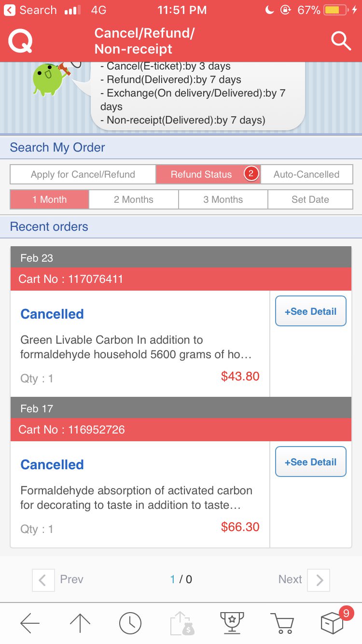Image resolution: width=362 pixels, height=644 pixels.
Task: Tap the Qoo10 Q logo icon
Action: (x=20, y=42)
